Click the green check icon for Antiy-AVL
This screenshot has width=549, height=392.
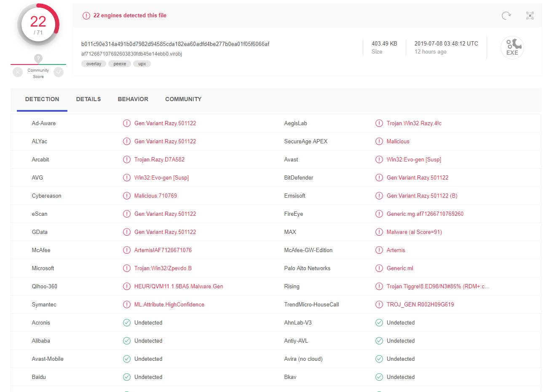[x=379, y=341]
